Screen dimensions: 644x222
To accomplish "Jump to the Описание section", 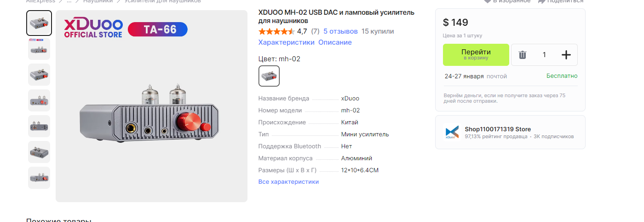I will click(x=335, y=42).
